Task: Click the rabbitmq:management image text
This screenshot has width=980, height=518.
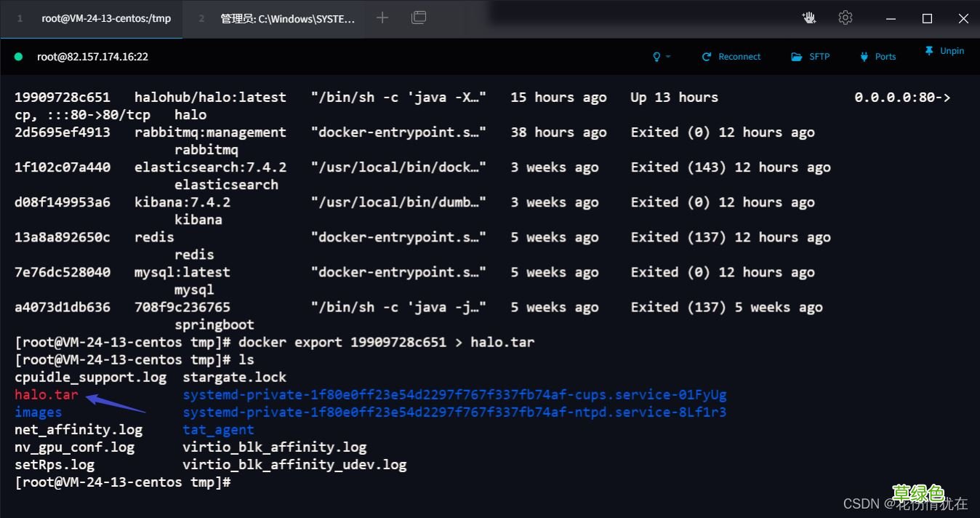Action: pyautogui.click(x=210, y=132)
